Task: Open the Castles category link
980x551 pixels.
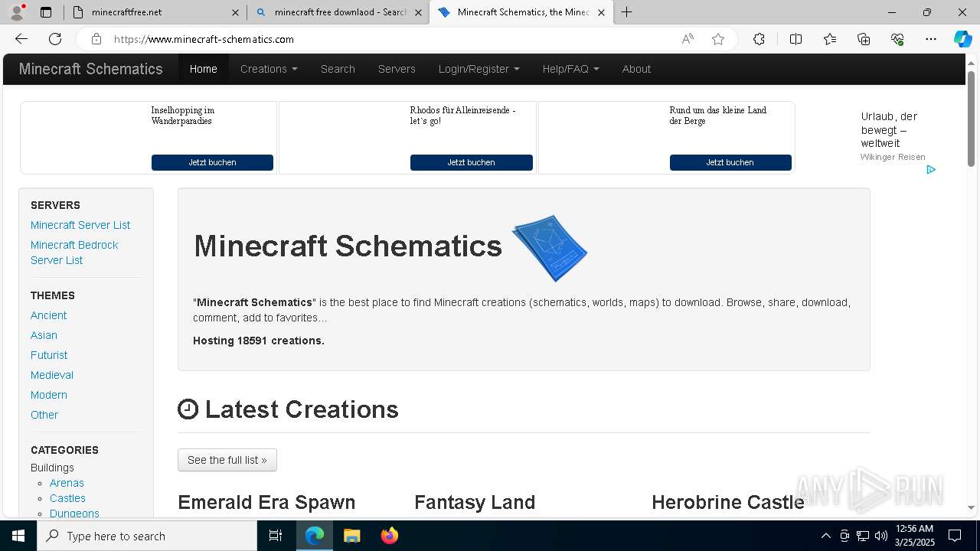Action: click(67, 498)
